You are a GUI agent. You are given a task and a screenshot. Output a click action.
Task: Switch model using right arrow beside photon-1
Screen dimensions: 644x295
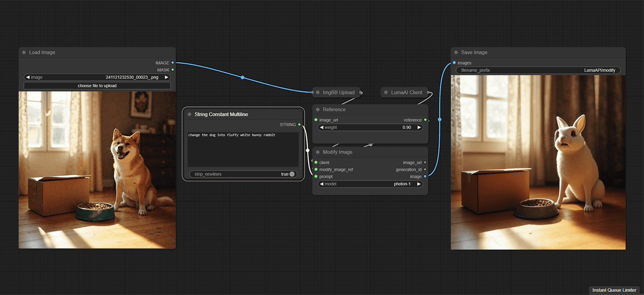419,184
